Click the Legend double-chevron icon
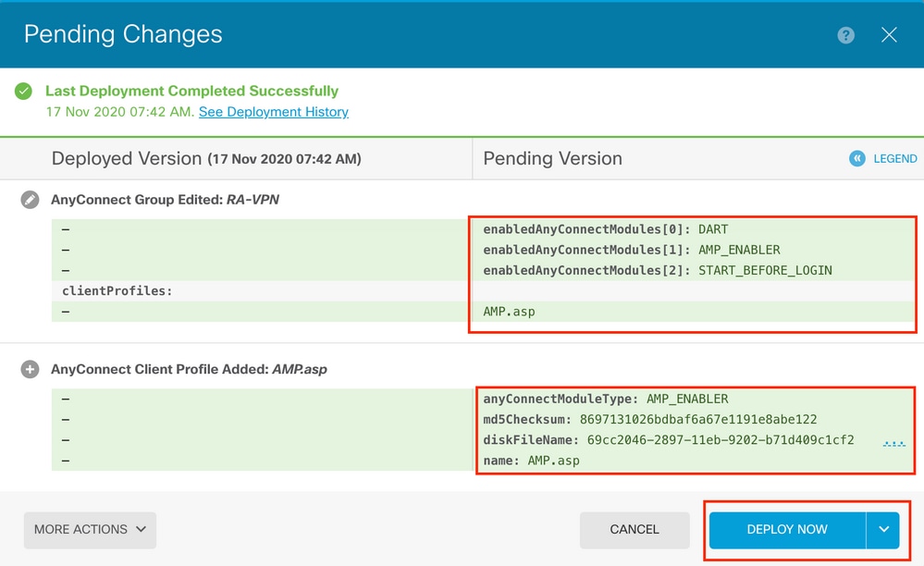924x566 pixels. coord(856,158)
